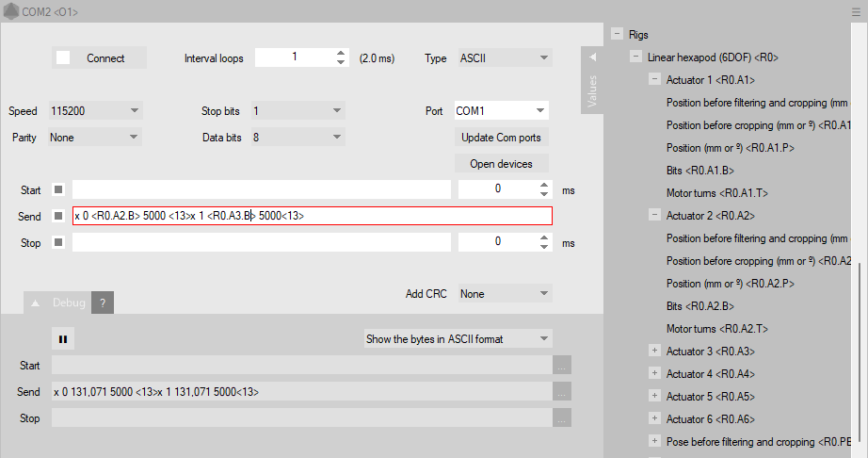Click the hamburger menu icon at top right
Viewport: 868px width, 458px height.
tap(857, 10)
